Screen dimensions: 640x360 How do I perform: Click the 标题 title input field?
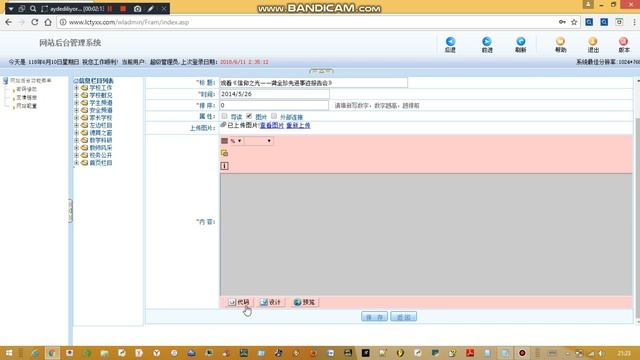coord(313,83)
